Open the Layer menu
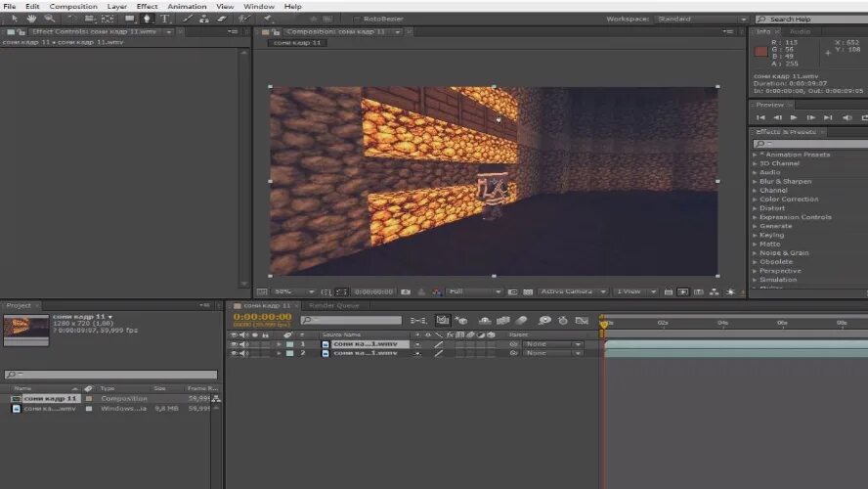This screenshot has height=489, width=868. tap(116, 6)
